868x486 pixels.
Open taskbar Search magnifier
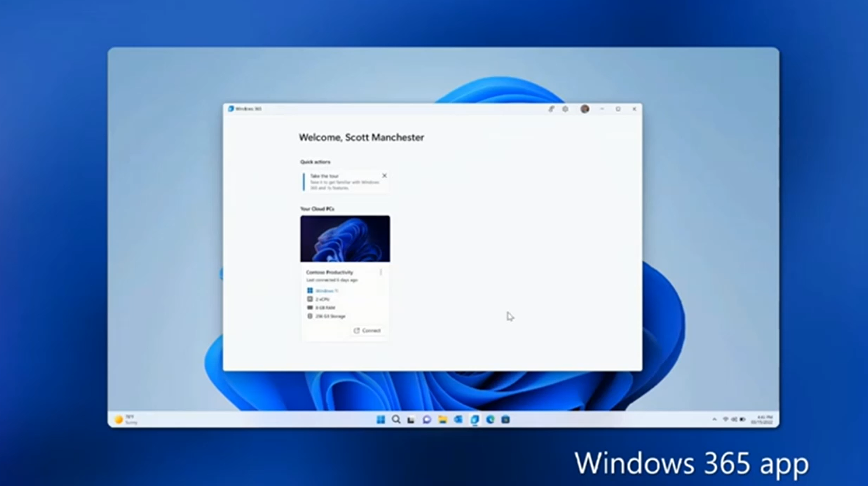pos(396,420)
